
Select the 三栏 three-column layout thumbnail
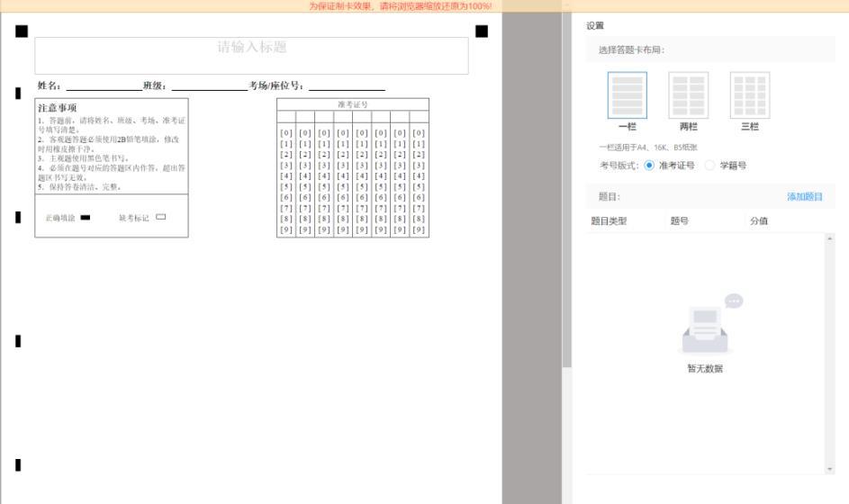pos(750,94)
